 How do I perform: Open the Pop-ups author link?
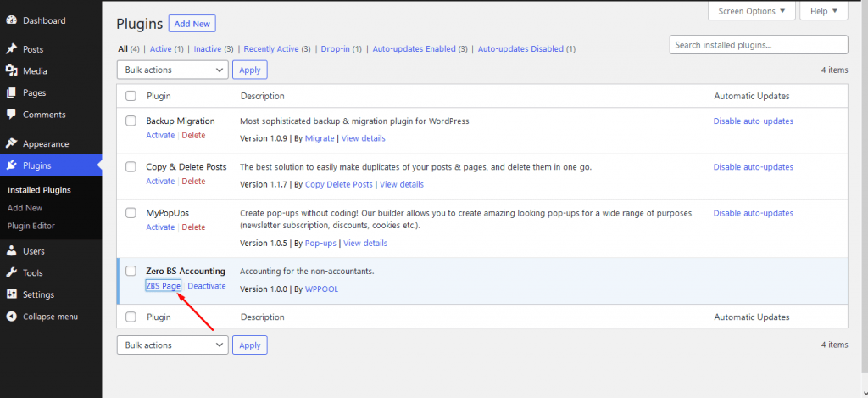pyautogui.click(x=321, y=244)
